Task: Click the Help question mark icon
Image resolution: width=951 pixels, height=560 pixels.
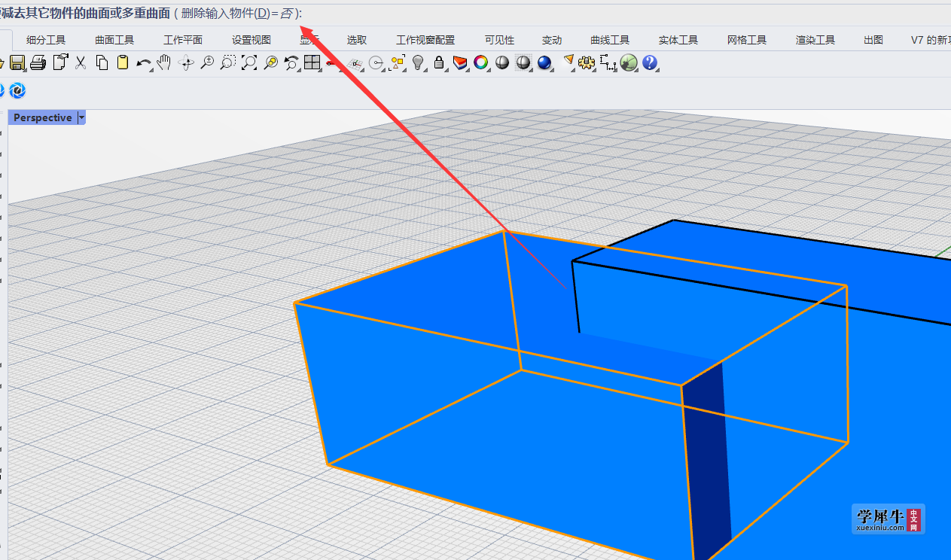Action: [650, 63]
